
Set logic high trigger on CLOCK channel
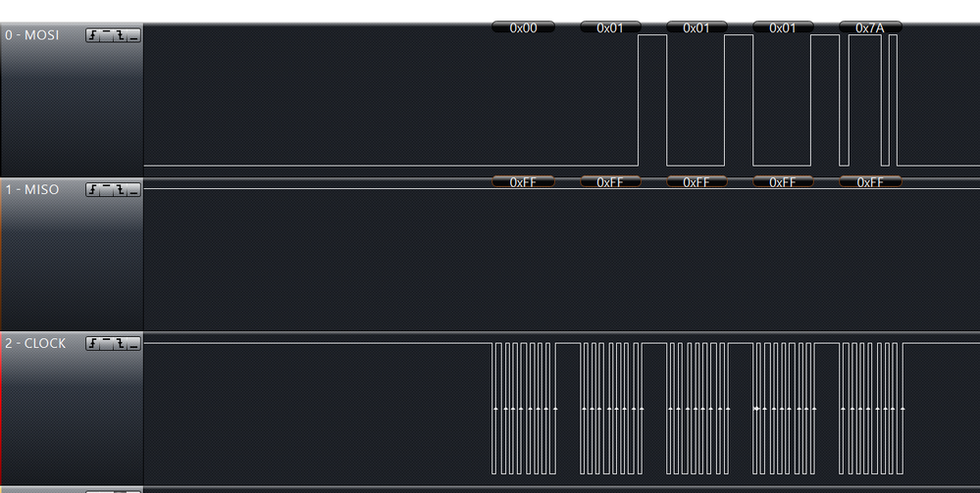tap(107, 344)
